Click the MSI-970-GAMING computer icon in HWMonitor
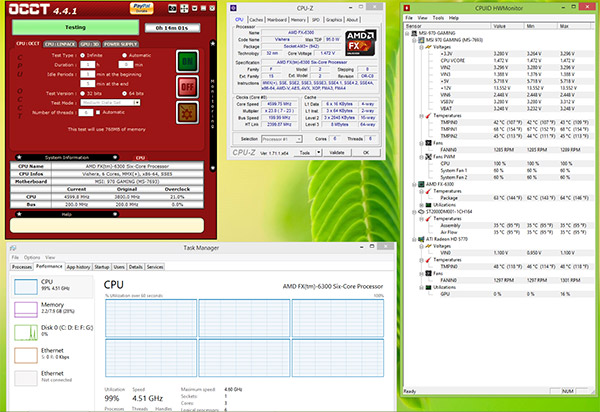Image resolution: width=600 pixels, height=412 pixels. click(x=414, y=33)
